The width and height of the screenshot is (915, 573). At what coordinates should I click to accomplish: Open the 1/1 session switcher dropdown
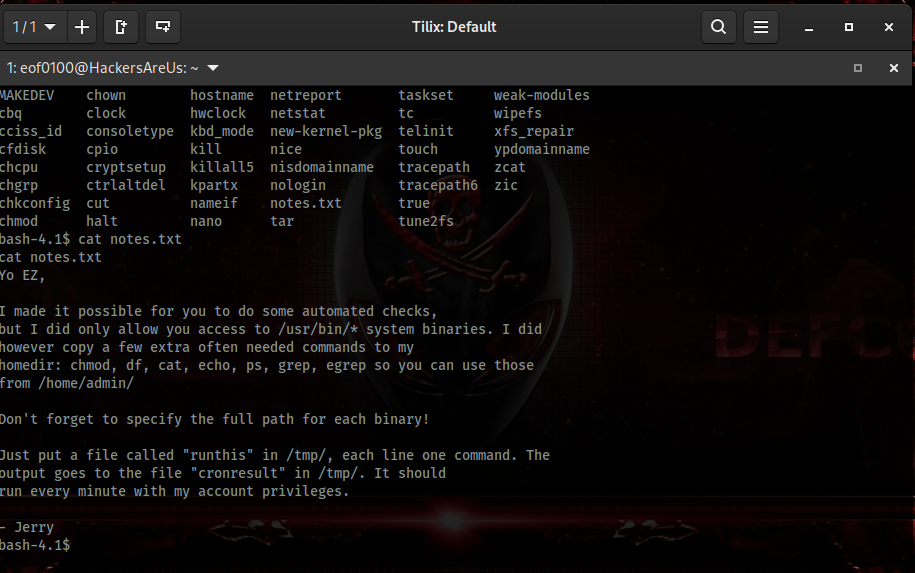click(35, 27)
